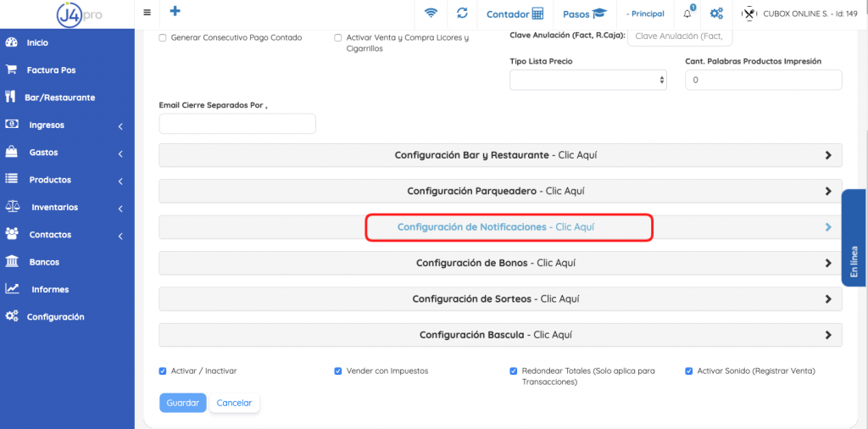Viewport: 868px width, 429px height.
Task: Expand Configuración de Notificaciones section
Action: point(500,227)
